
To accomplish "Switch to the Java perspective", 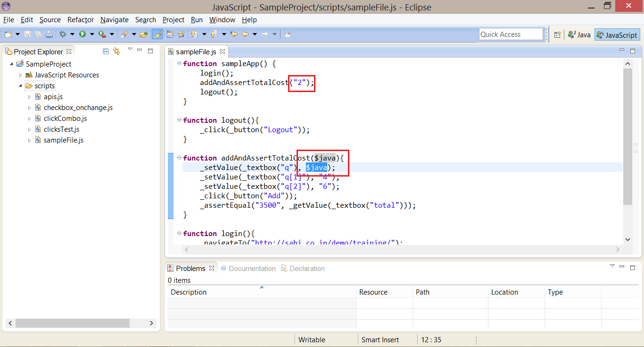I will click(579, 34).
